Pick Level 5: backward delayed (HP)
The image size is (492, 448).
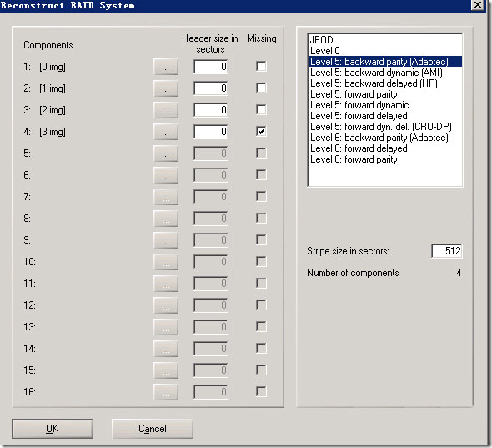pos(385,83)
